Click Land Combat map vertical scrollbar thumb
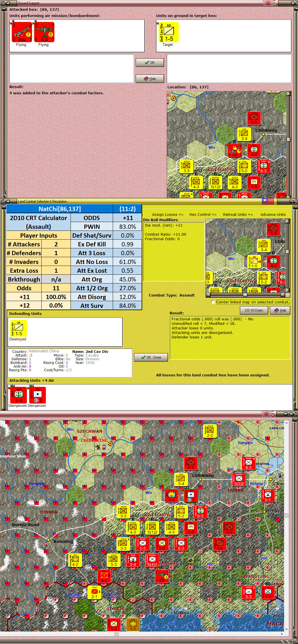This screenshot has width=298, height=644. 288,251
